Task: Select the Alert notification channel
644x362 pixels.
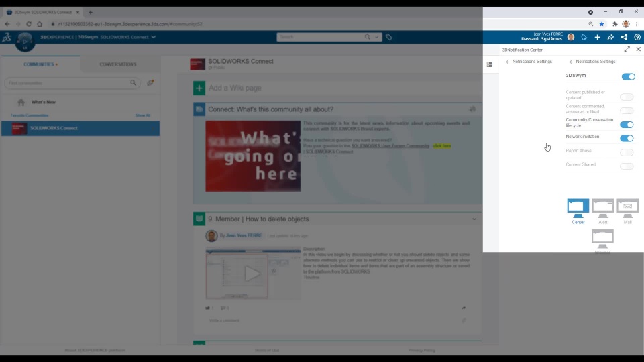Action: [x=602, y=211]
